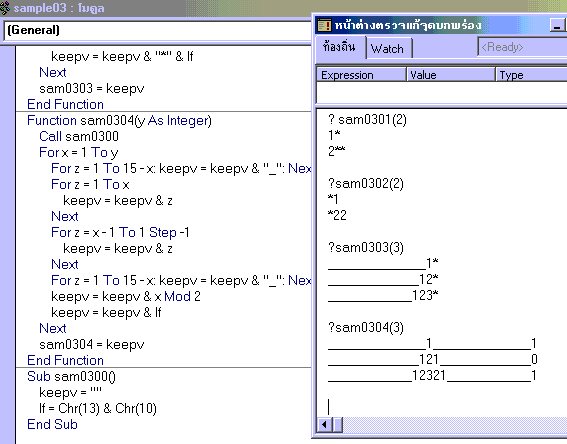Switch to the Watch tab
Screen dimensions: 567x444
pyautogui.click(x=388, y=48)
